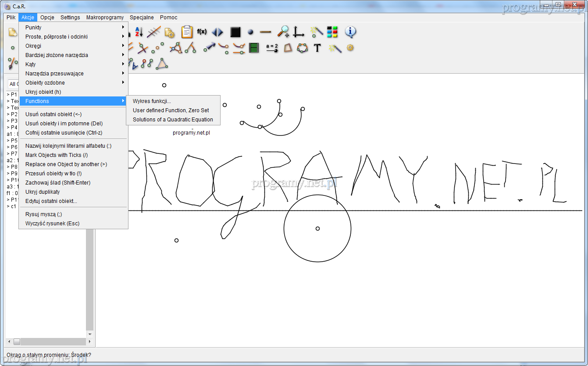The height and width of the screenshot is (366, 588).
Task: Choose Wykres funkcji... from Functions submenu
Action: 152,101
